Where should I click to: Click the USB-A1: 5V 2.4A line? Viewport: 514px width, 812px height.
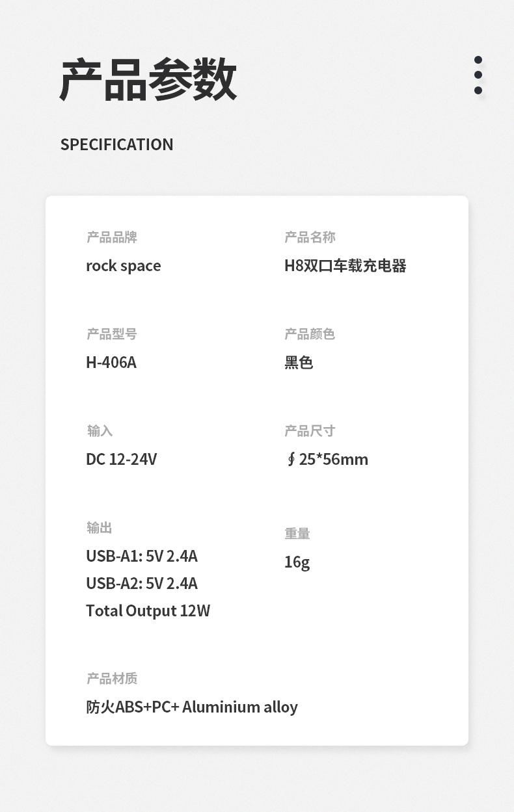click(x=142, y=557)
